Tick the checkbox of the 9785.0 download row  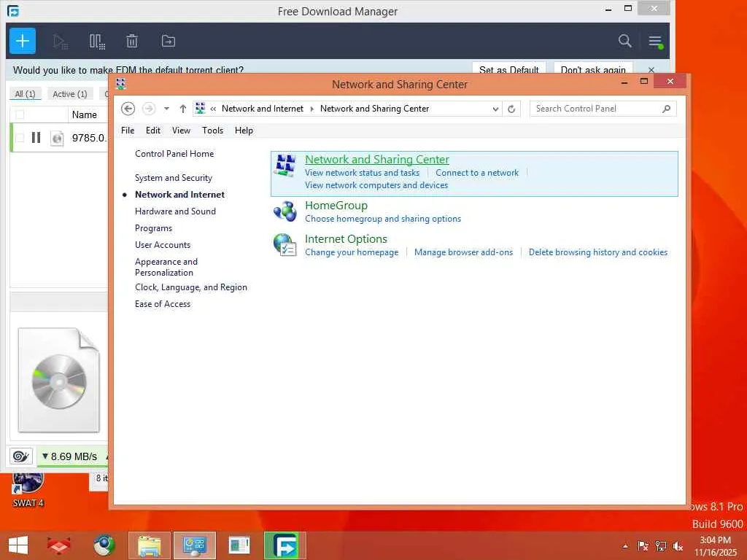click(x=20, y=138)
